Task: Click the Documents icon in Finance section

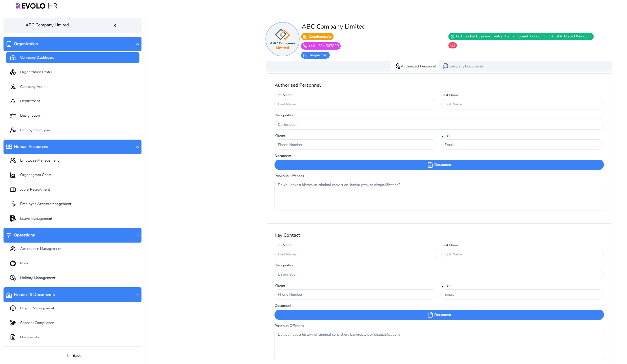Action: coord(13,337)
